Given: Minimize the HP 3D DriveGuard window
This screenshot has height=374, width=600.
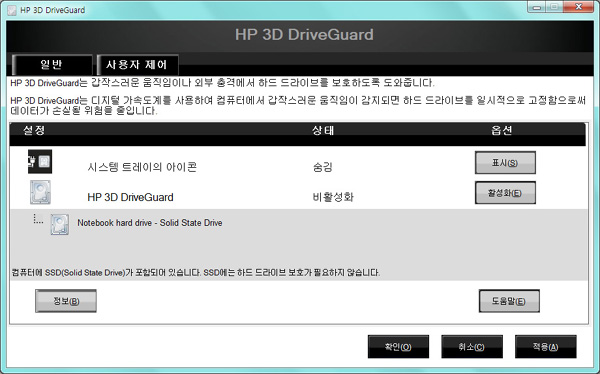Looking at the screenshot, I should pos(537,7).
